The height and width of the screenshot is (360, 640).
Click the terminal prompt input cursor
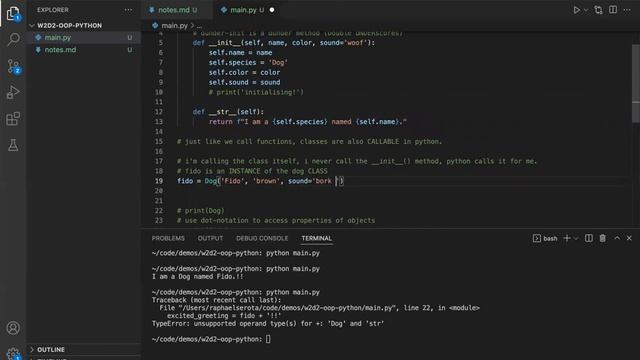268,339
